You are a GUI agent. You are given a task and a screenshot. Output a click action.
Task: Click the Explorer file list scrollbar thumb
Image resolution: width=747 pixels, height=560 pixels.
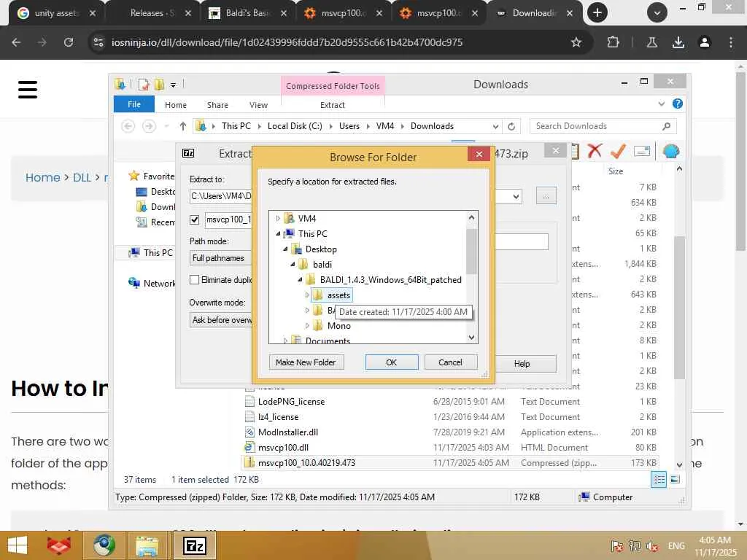[679, 307]
